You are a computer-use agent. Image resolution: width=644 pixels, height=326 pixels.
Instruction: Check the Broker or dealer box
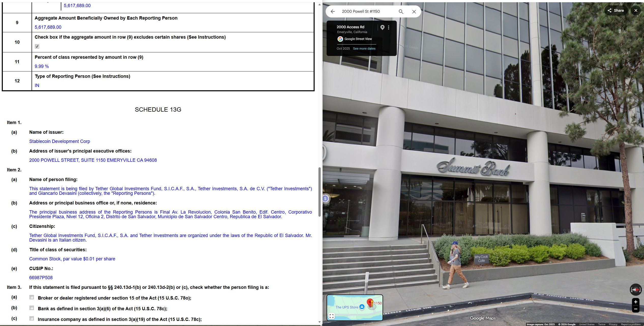(32, 297)
